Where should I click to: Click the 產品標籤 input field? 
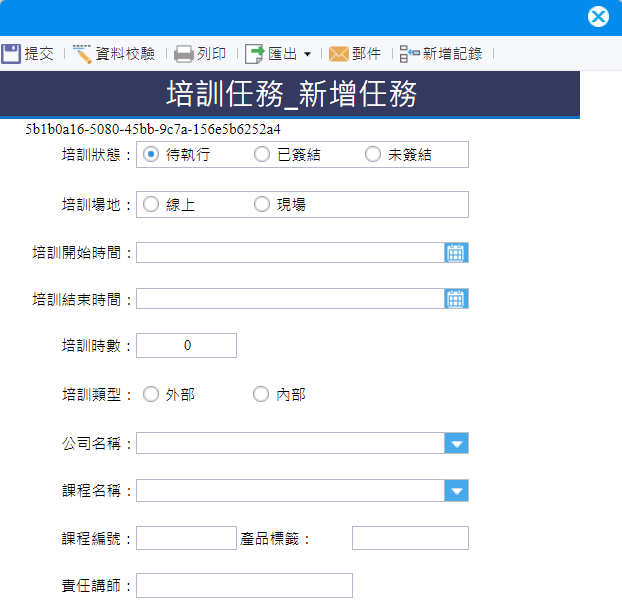click(410, 538)
